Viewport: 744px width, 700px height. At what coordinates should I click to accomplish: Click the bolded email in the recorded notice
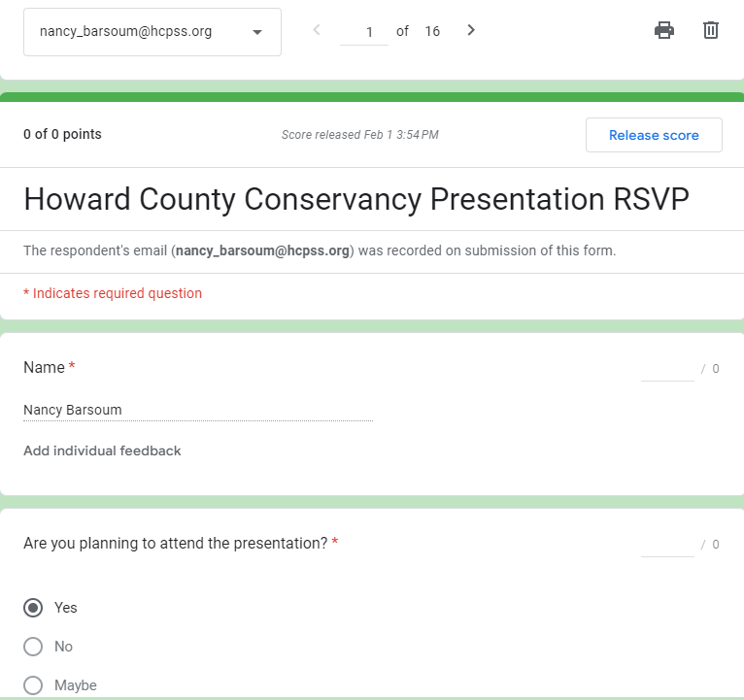click(262, 250)
